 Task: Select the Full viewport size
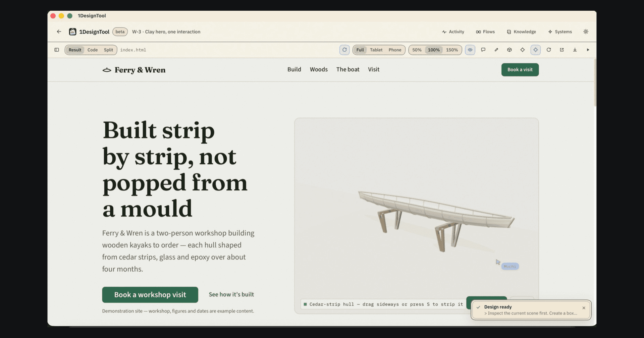coord(360,50)
